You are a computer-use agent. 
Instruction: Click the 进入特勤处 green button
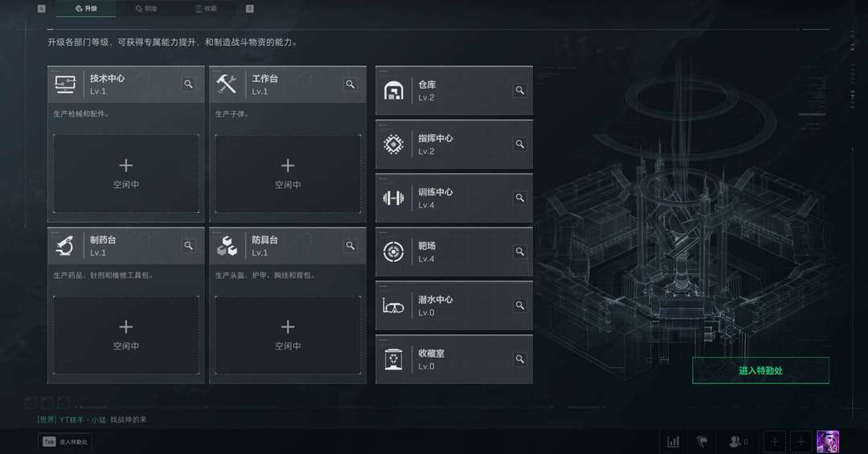(x=760, y=370)
